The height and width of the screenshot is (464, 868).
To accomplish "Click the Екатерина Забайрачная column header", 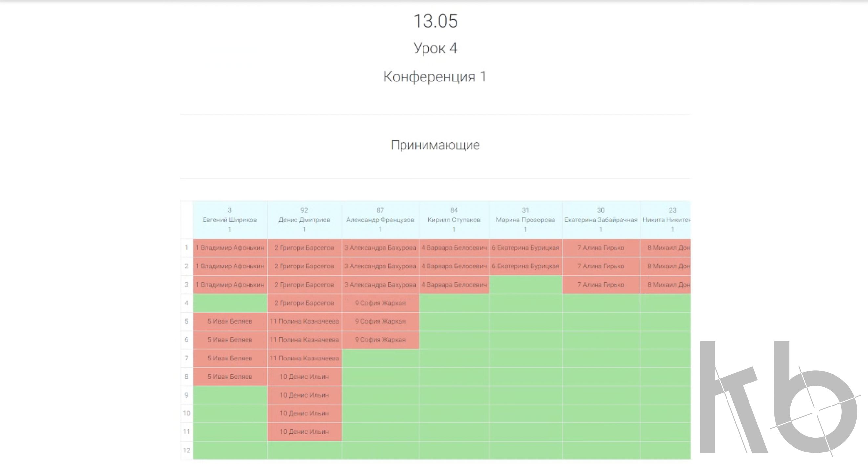I will point(601,220).
